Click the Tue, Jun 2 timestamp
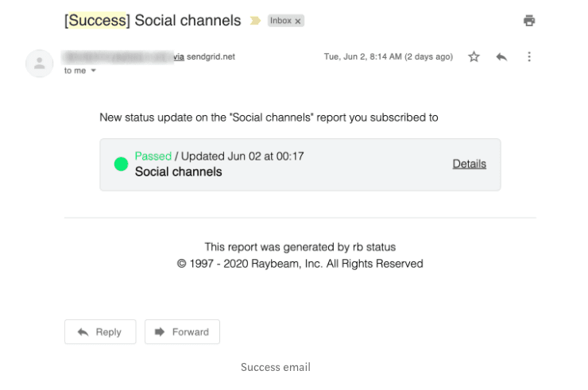 388,57
